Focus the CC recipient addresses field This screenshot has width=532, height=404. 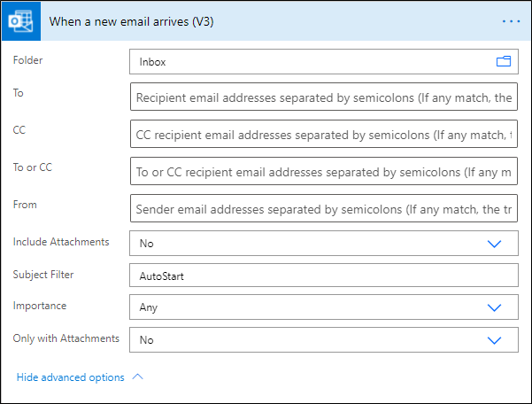point(323,135)
